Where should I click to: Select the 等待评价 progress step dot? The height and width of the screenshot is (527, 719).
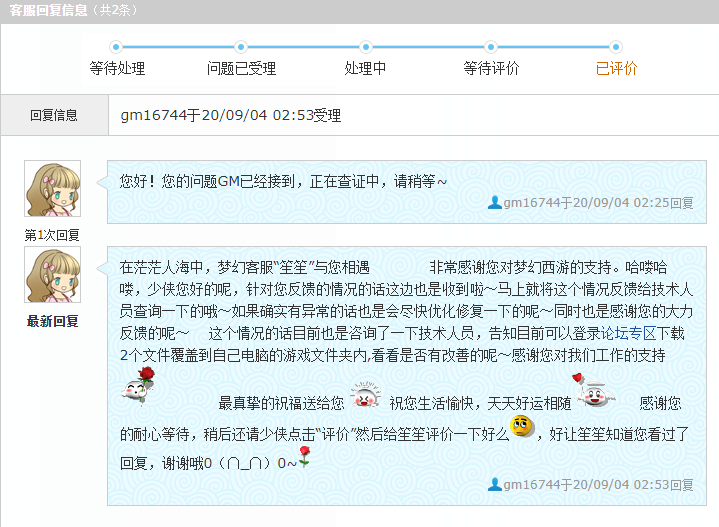(x=491, y=47)
